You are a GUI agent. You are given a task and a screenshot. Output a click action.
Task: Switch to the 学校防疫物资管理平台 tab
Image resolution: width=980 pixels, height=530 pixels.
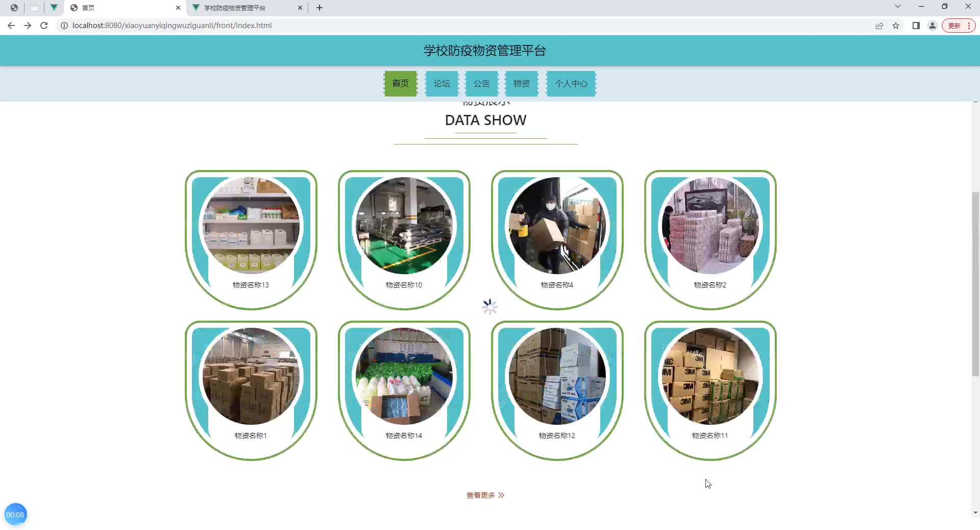[x=247, y=8]
